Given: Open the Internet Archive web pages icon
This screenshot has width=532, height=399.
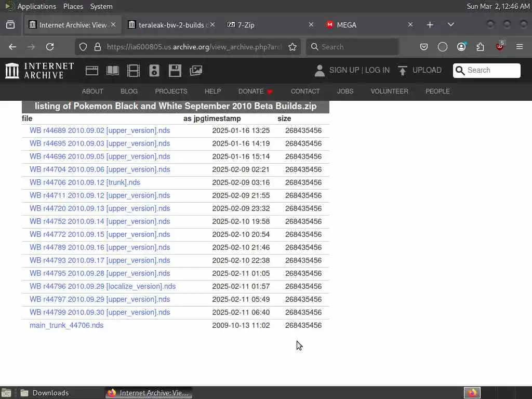Looking at the screenshot, I should 92,71.
